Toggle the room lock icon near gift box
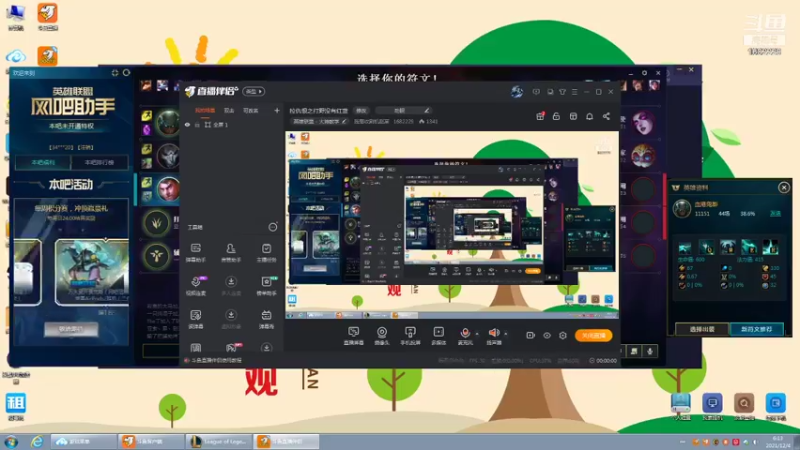Viewport: 800px width, 450px height. 556,116
